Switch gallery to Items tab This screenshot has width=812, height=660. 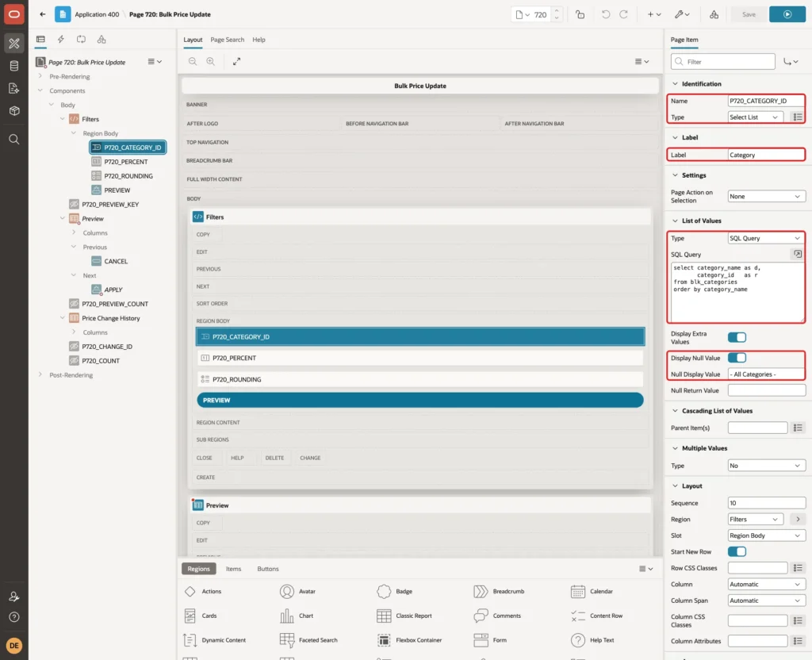pos(233,569)
